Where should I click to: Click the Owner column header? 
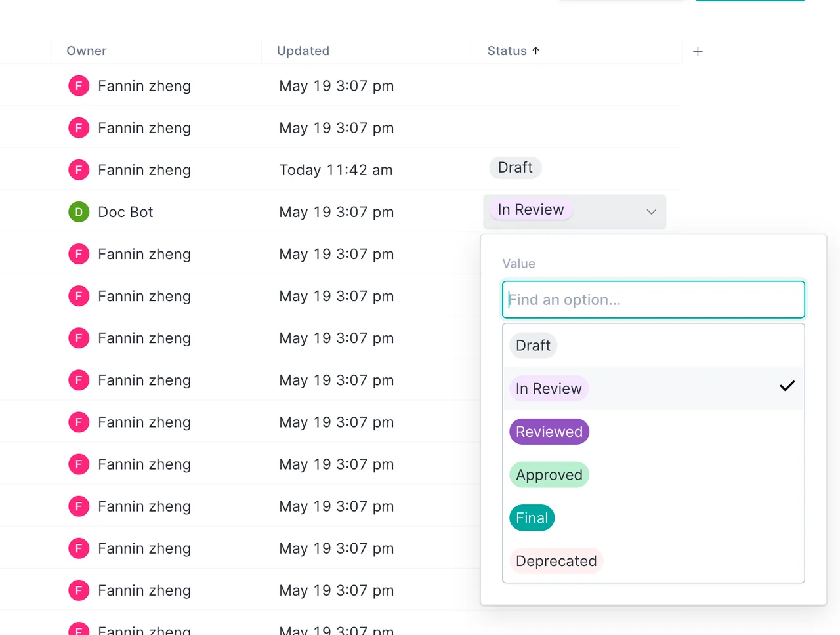(87, 51)
